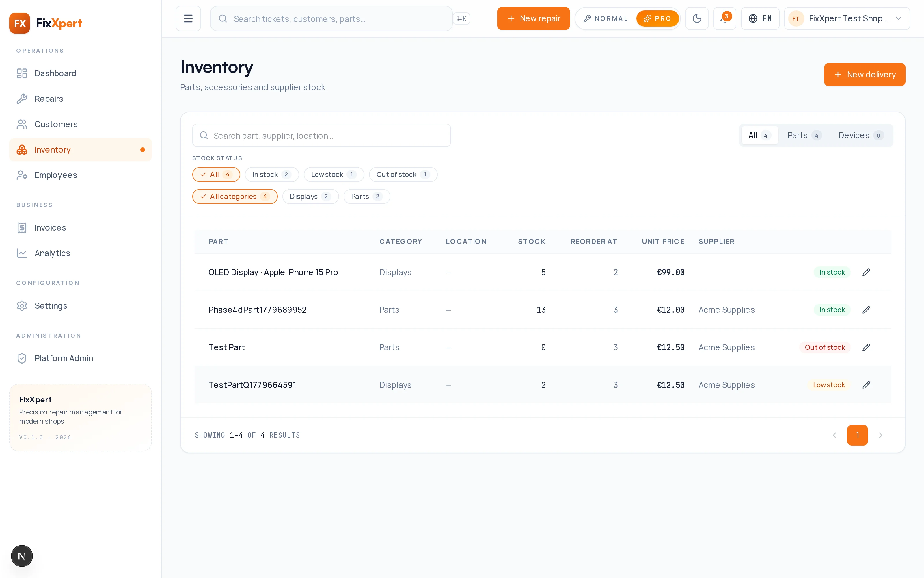Click the Next.js dev tools N badge

click(22, 556)
